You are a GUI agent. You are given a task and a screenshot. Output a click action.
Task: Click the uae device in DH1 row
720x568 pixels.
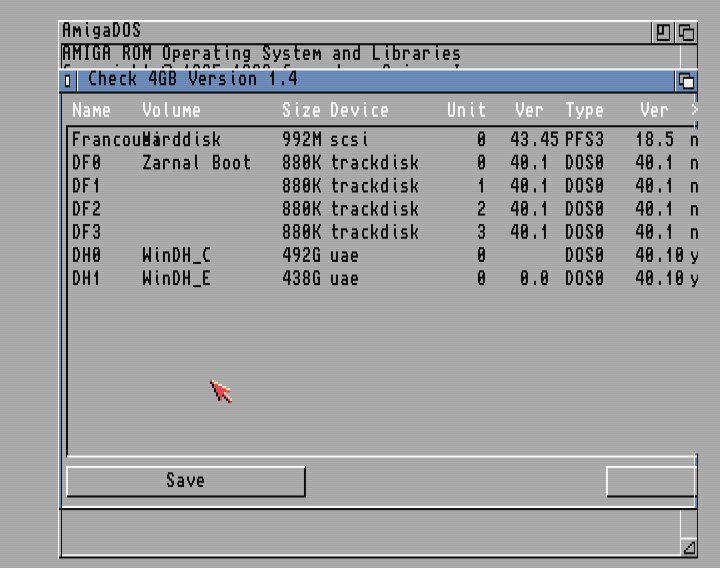click(x=344, y=278)
